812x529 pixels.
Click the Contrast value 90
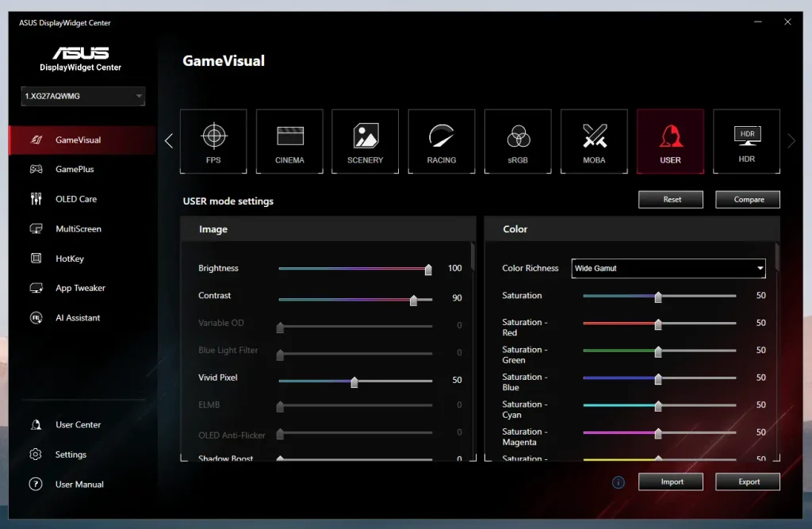click(x=457, y=298)
